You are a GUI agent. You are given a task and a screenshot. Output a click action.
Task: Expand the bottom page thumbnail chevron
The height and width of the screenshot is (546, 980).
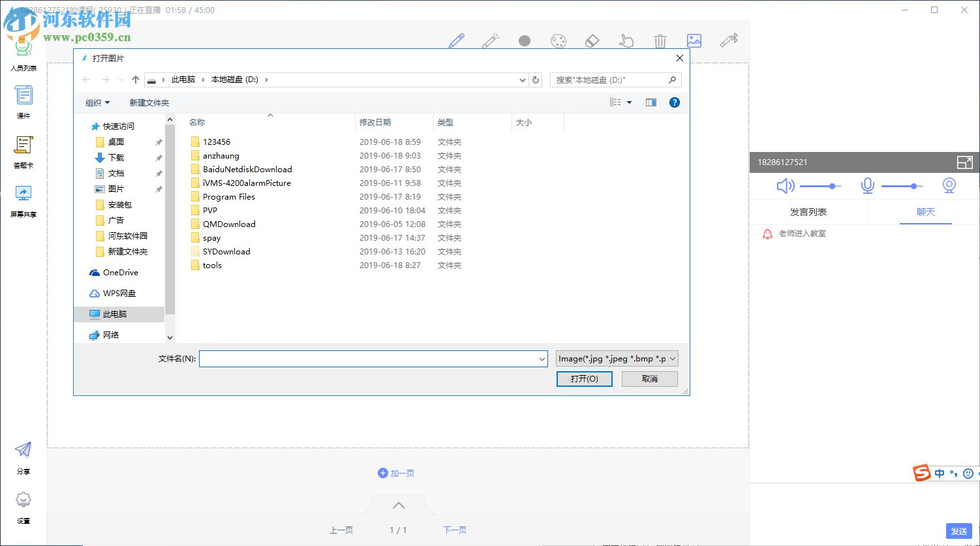coord(399,505)
